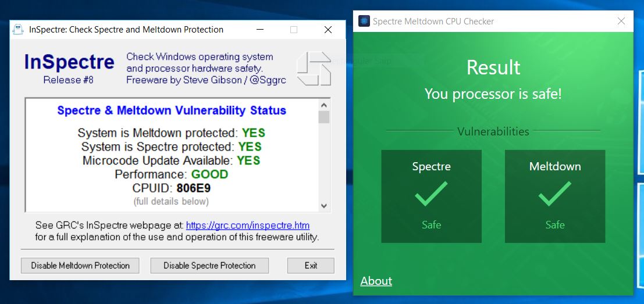Click 'Spectre & Meltdown Vulnerability Status' heading

coord(172,110)
